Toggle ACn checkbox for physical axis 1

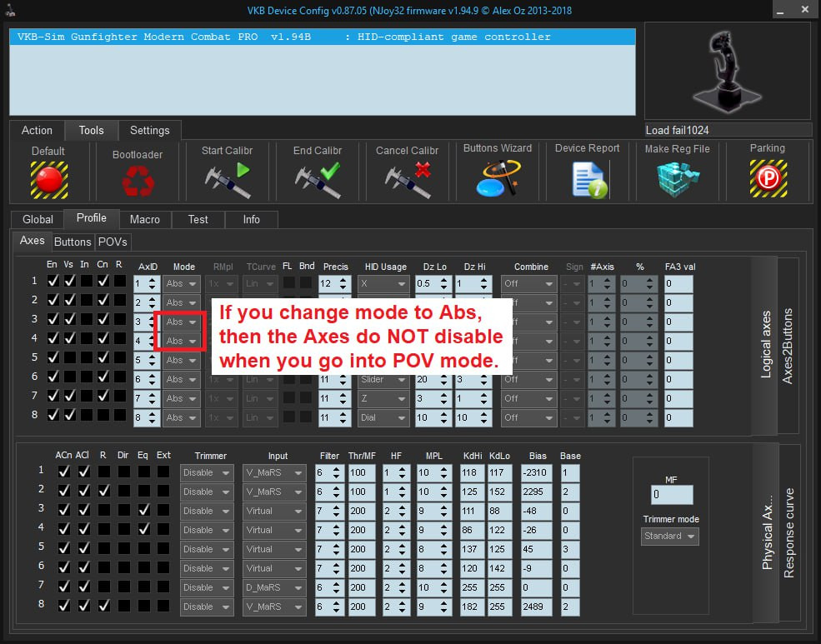coord(64,472)
